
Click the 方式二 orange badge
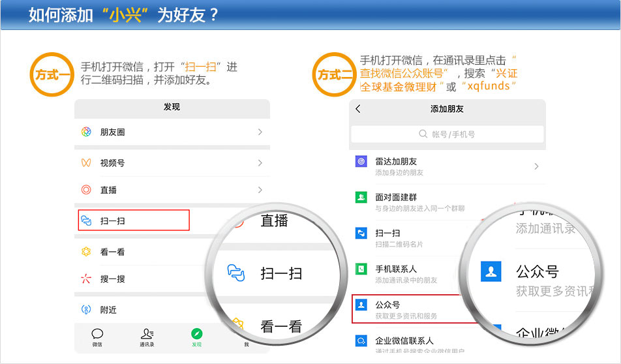(x=335, y=74)
